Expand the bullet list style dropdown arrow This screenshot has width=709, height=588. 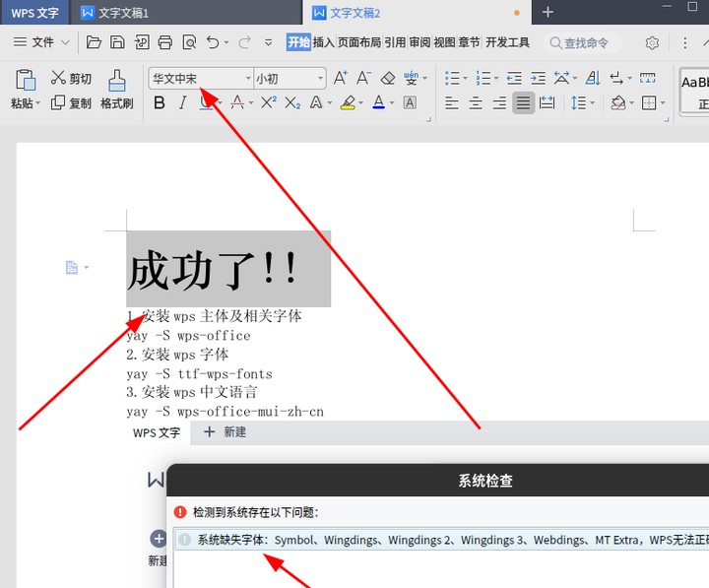465,79
